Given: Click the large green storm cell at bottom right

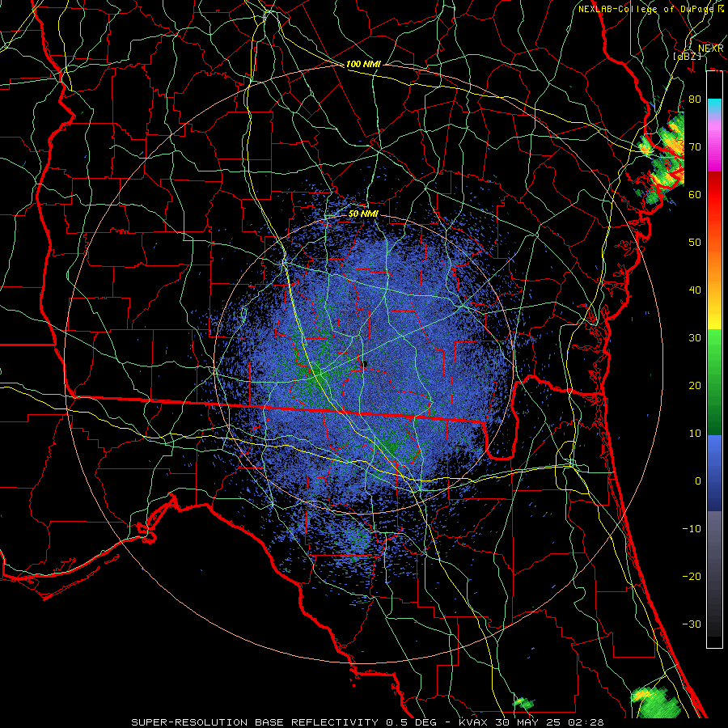Looking at the screenshot, I should click(x=655, y=702).
